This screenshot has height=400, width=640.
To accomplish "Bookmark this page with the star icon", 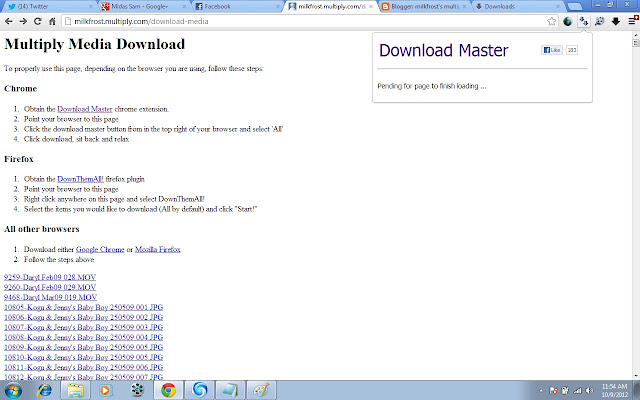I will 551,22.
